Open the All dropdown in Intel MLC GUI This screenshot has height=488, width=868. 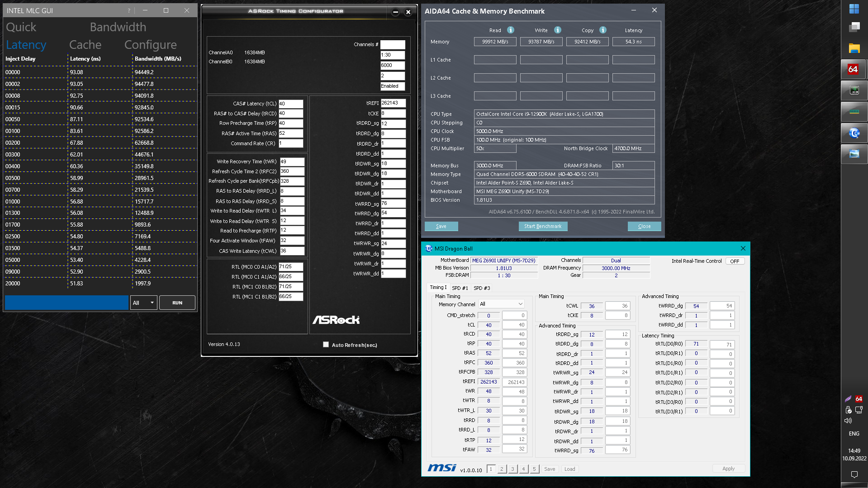[143, 303]
